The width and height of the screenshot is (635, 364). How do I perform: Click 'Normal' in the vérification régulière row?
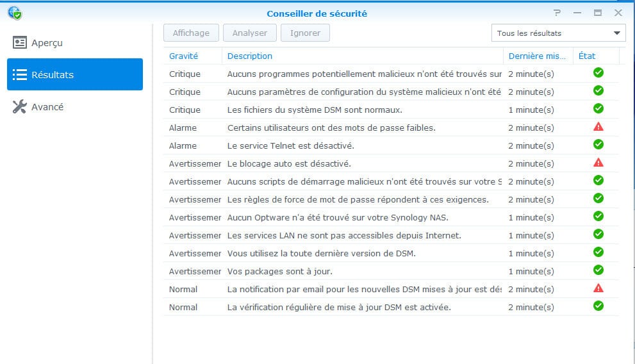point(183,308)
